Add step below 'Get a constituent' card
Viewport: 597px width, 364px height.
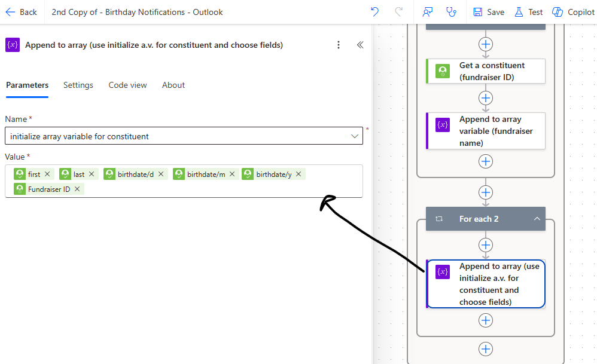point(486,98)
